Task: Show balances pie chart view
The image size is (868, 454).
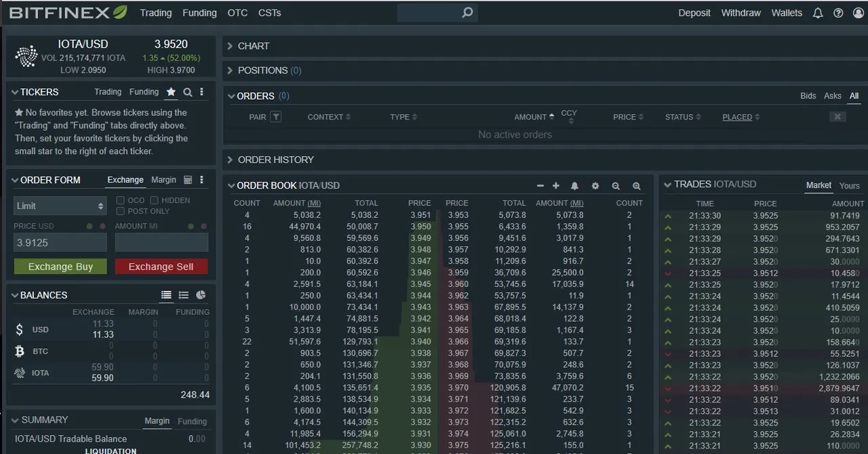Action: 201,295
